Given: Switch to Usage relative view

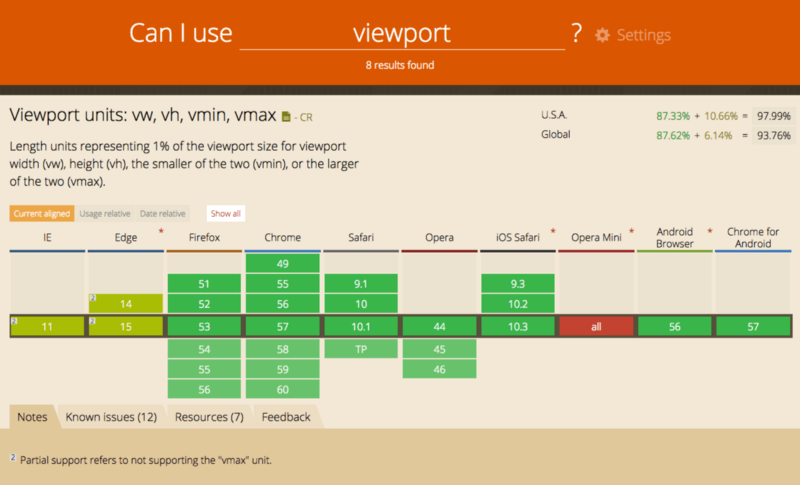Looking at the screenshot, I should pos(105,213).
